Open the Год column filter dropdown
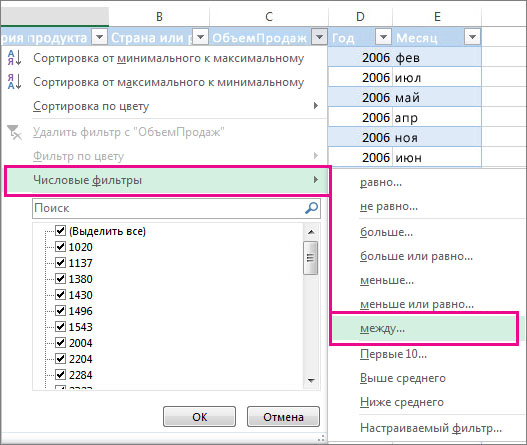This screenshot has width=527, height=445. pyautogui.click(x=383, y=37)
